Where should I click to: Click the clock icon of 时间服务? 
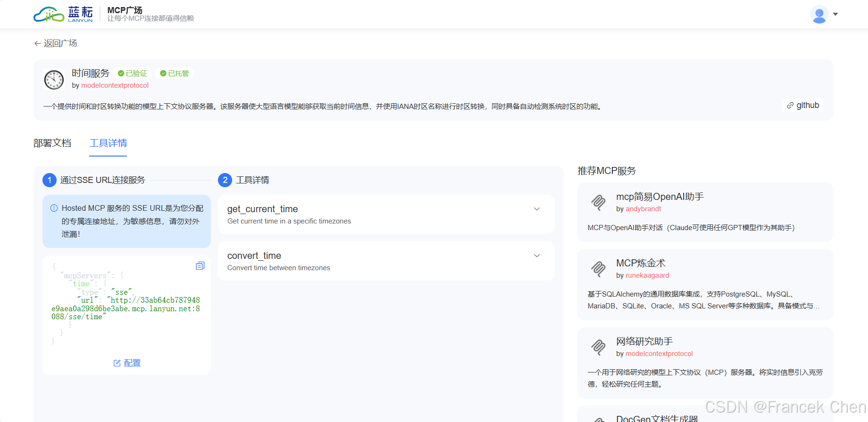tap(54, 80)
